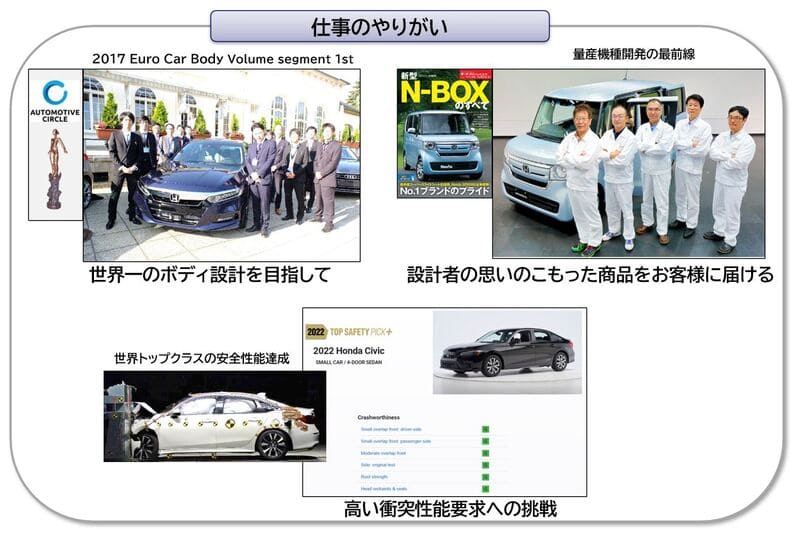800x538 pixels.
Task: Click the 'Moderate overlap front' row
Action: click(x=434, y=453)
